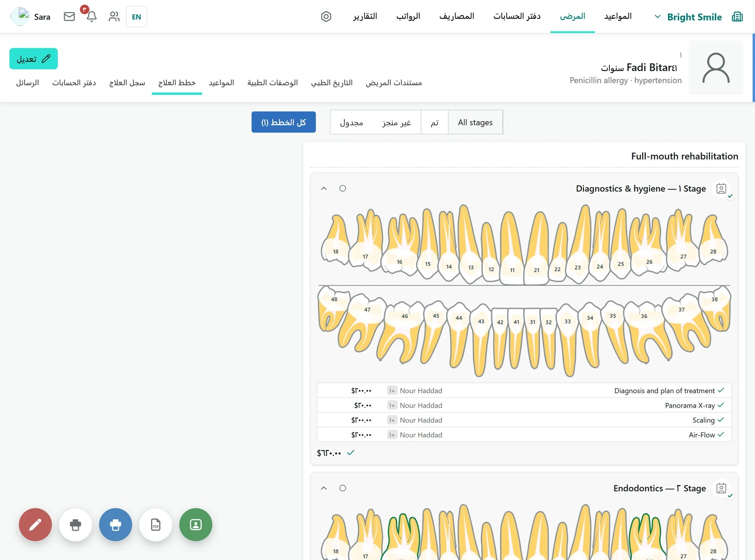
Task: Open the دفتر الحسابات top navigation tab
Action: click(x=517, y=16)
